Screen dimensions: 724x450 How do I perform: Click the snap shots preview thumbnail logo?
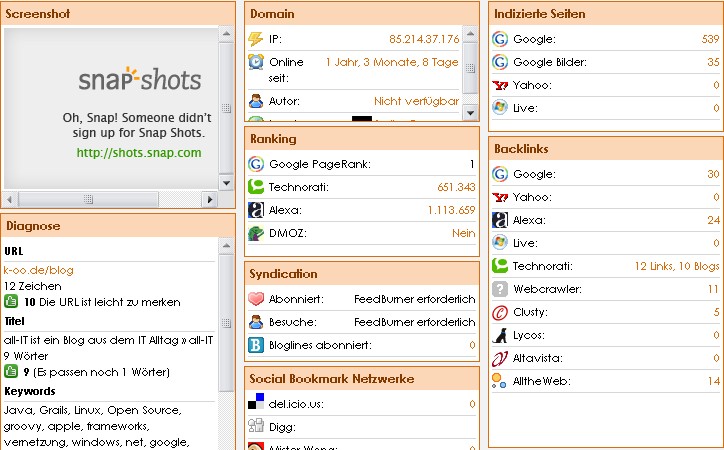click(140, 79)
